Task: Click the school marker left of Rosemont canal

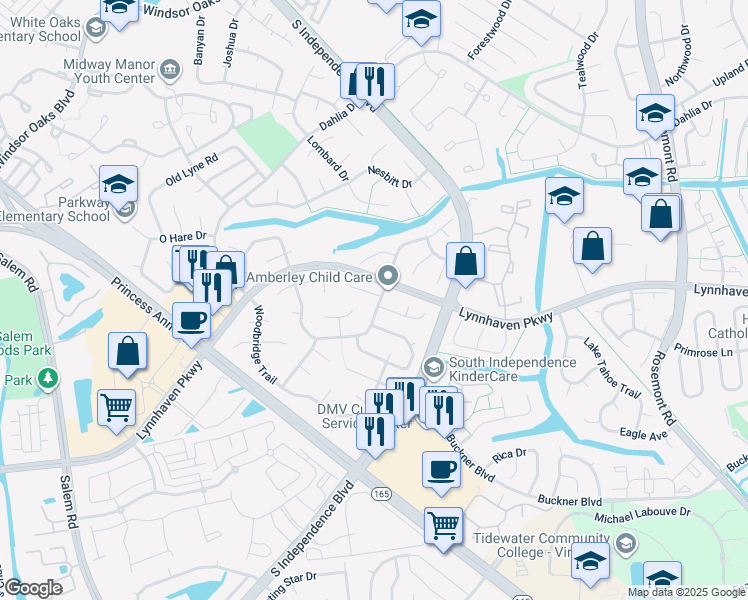Action: pyautogui.click(x=642, y=177)
